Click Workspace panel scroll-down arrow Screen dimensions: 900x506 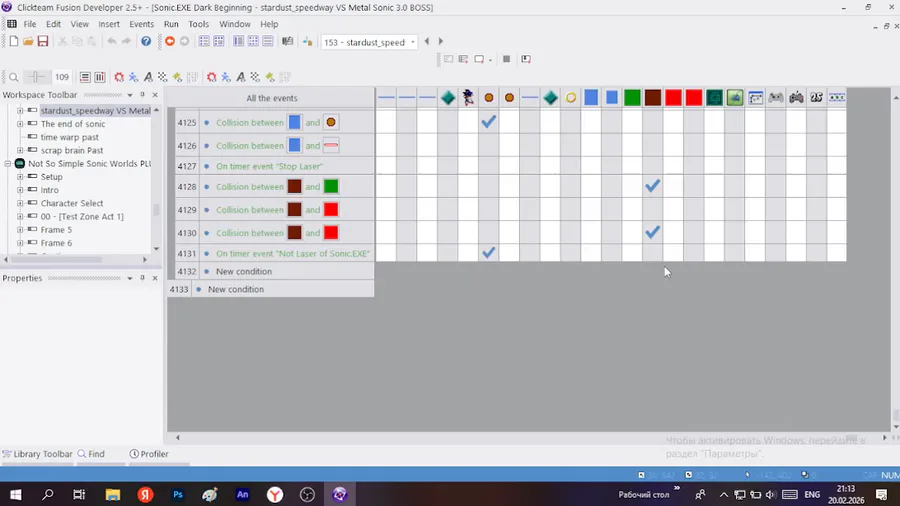(x=156, y=248)
